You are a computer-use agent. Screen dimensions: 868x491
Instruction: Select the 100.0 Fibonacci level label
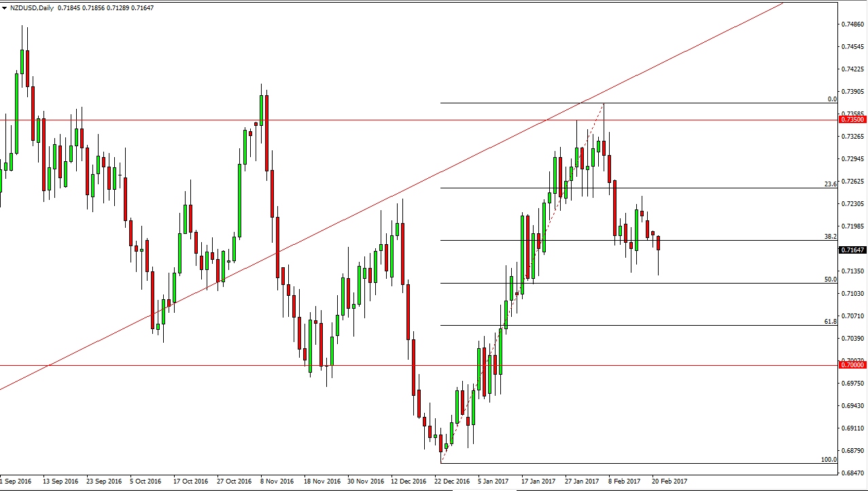(828, 460)
